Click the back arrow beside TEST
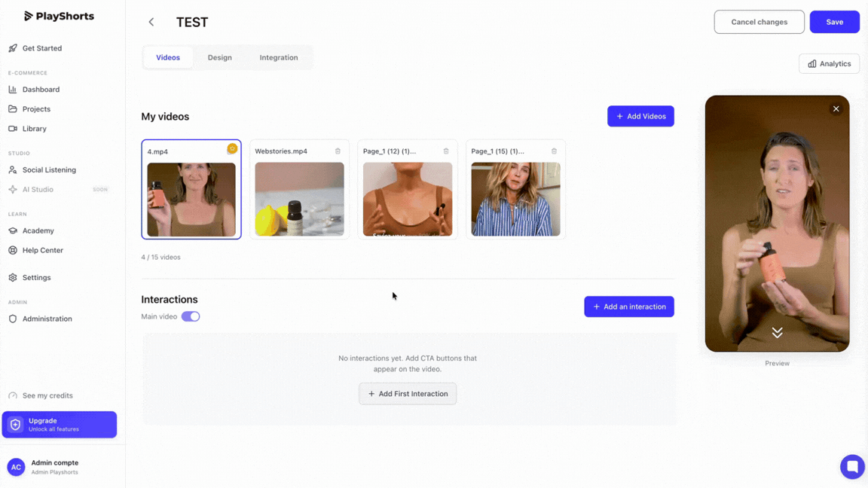 (x=151, y=22)
